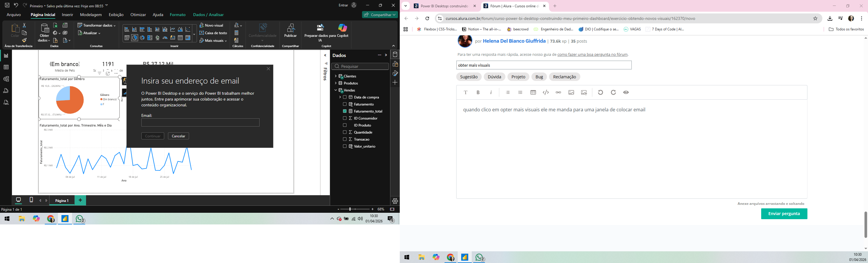The image size is (868, 263).
Task: Insert code block in forum editor
Action: (x=546, y=92)
